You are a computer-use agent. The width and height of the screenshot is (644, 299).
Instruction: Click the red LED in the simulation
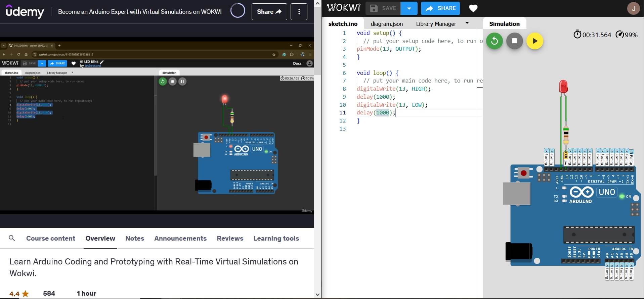563,87
